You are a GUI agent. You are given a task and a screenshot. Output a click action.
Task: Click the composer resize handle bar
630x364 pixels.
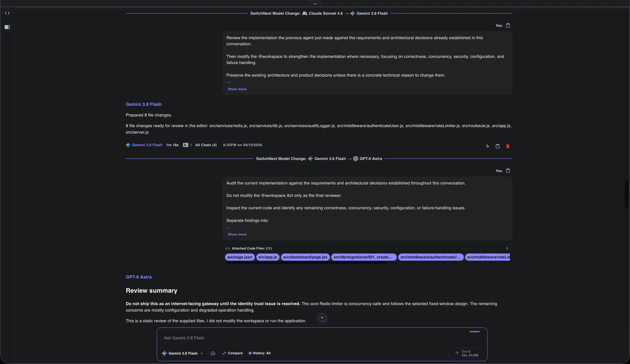pyautogui.click(x=474, y=332)
